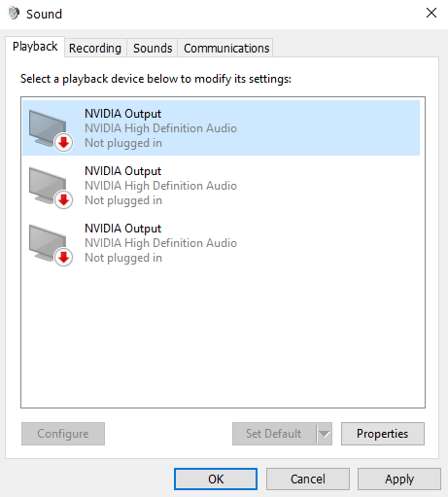Click the second NVIDIA Output monitor icon
The width and height of the screenshot is (448, 497).
(x=50, y=188)
